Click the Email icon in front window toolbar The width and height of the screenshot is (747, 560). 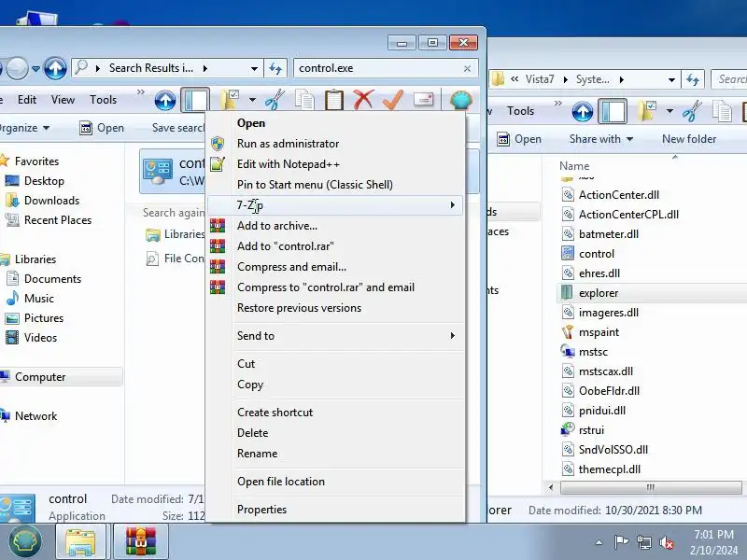pos(424,100)
